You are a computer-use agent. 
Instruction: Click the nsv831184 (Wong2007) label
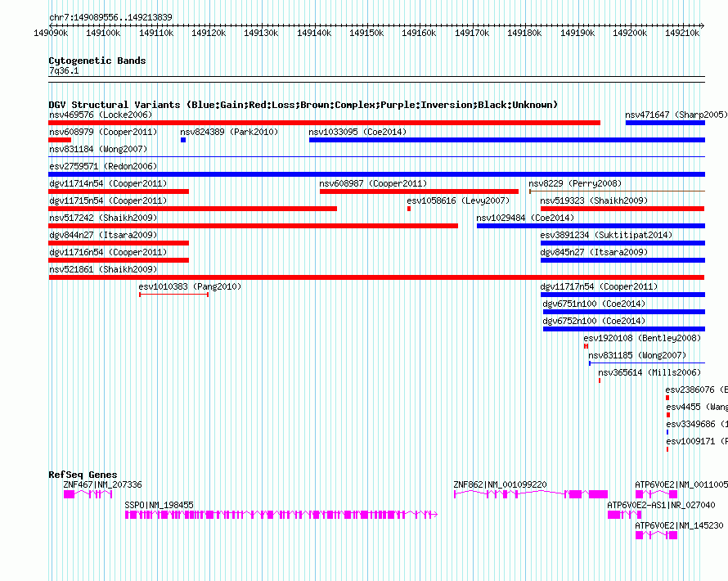click(x=98, y=149)
